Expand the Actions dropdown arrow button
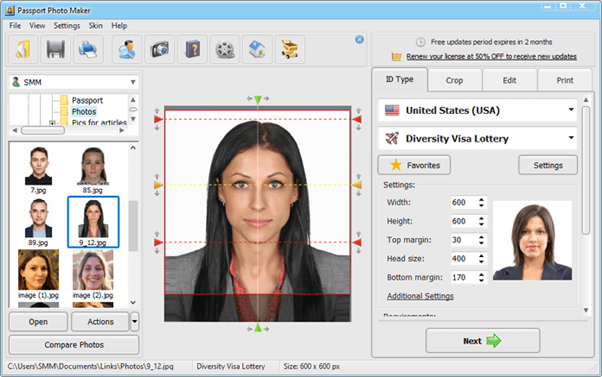 [x=134, y=321]
